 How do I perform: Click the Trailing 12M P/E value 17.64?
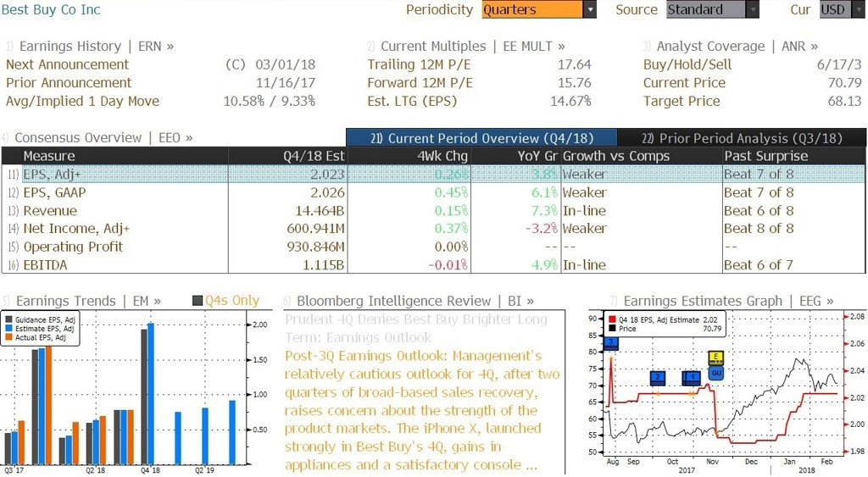[x=574, y=64]
